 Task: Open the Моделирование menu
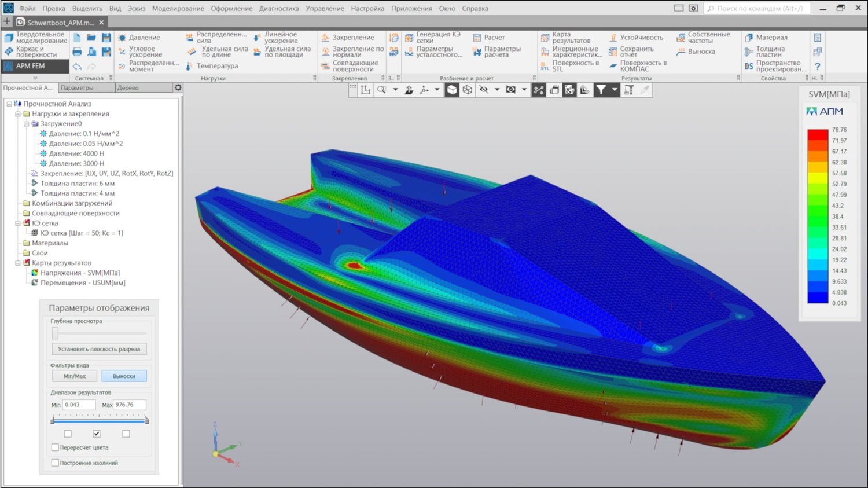click(178, 9)
